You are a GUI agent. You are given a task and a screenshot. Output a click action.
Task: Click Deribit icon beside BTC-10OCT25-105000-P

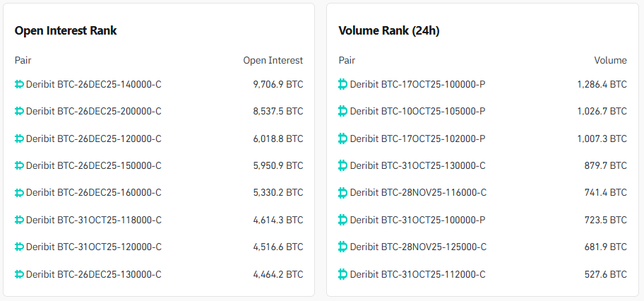coord(343,112)
